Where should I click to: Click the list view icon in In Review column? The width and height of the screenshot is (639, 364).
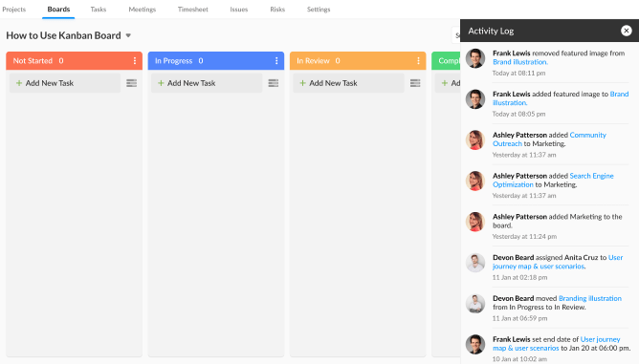[x=415, y=83]
